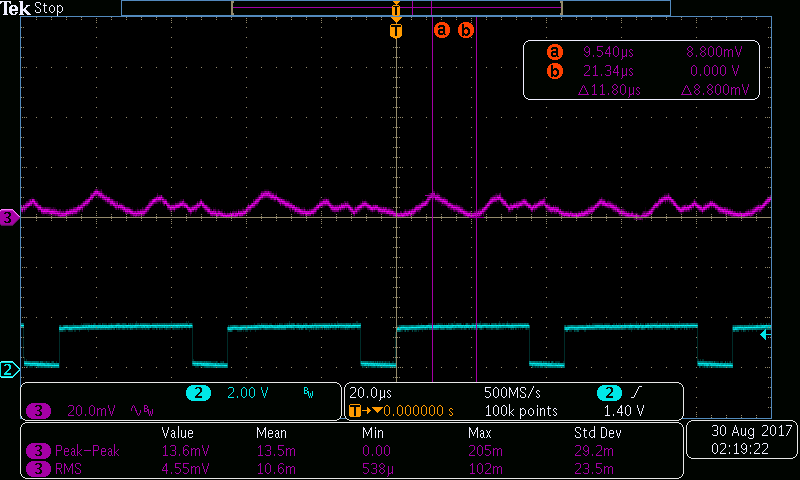Click the cursor delta 11.80µs readout
Screen dimensions: 800x480
click(609, 89)
